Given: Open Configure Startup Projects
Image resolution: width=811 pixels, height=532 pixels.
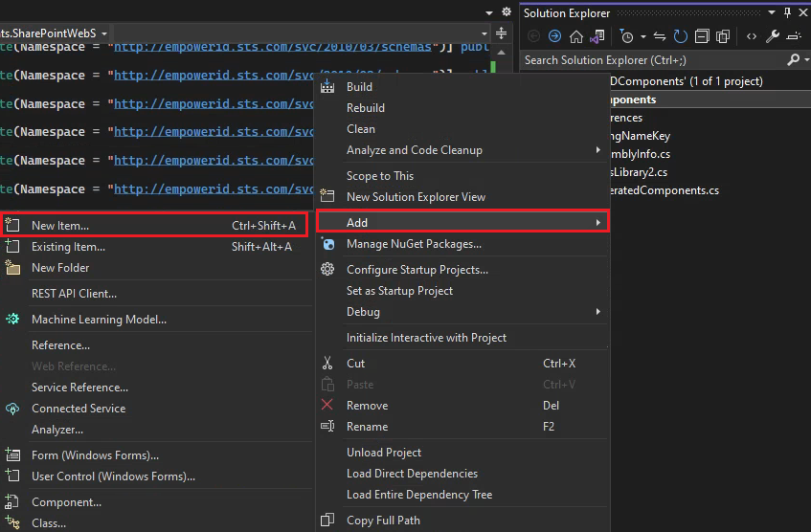Looking at the screenshot, I should click(462, 270).
